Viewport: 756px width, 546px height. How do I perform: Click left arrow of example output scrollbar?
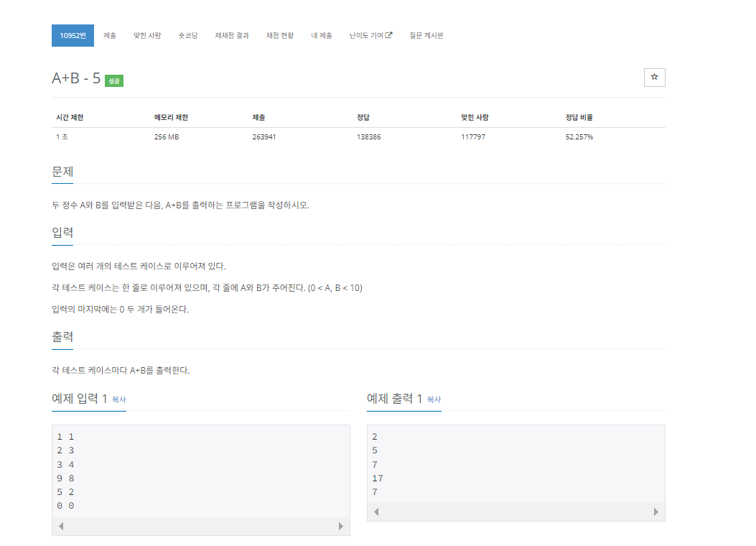376,512
